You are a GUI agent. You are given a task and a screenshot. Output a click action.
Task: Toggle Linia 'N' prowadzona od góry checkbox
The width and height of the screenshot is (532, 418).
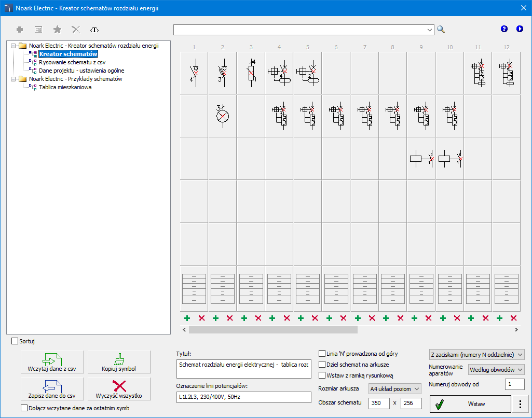pyautogui.click(x=322, y=354)
